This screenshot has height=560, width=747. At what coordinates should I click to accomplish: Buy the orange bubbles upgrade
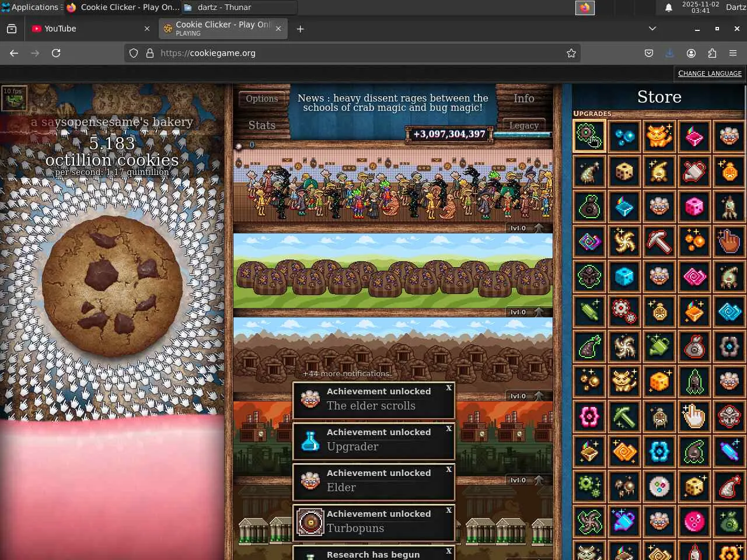tap(694, 242)
